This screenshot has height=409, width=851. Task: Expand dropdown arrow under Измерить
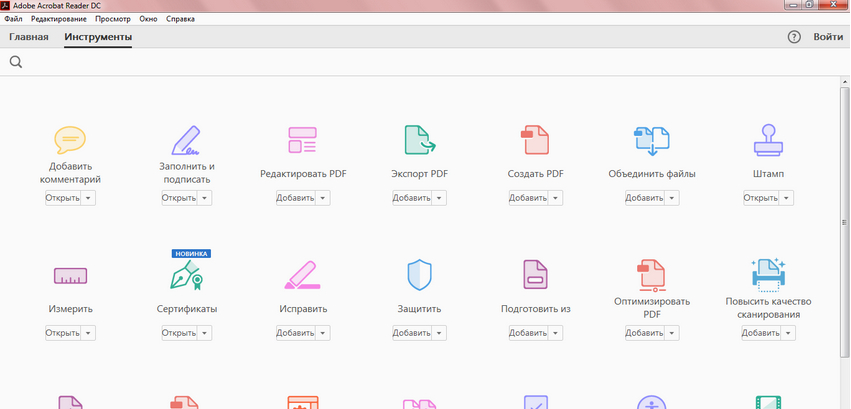[x=88, y=333]
